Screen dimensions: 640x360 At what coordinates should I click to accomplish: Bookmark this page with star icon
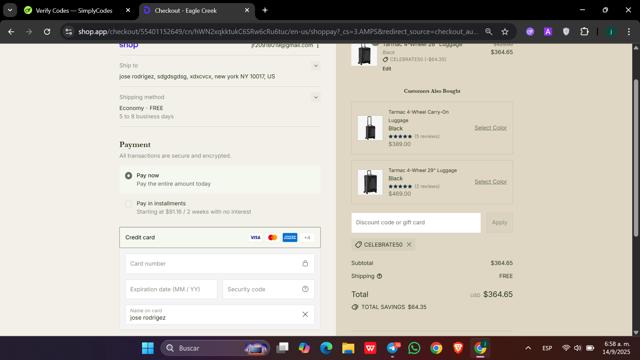[x=505, y=31]
